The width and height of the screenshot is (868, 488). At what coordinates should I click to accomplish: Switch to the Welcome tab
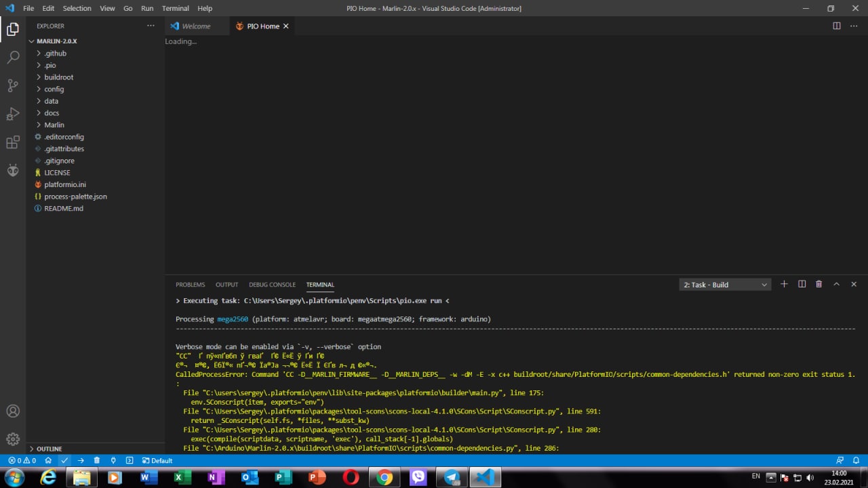click(196, 26)
